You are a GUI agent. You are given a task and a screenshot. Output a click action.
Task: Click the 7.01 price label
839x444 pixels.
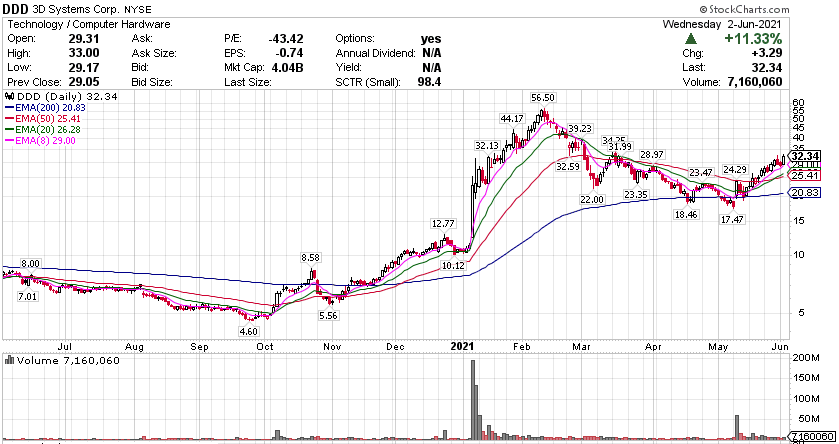pyautogui.click(x=28, y=296)
